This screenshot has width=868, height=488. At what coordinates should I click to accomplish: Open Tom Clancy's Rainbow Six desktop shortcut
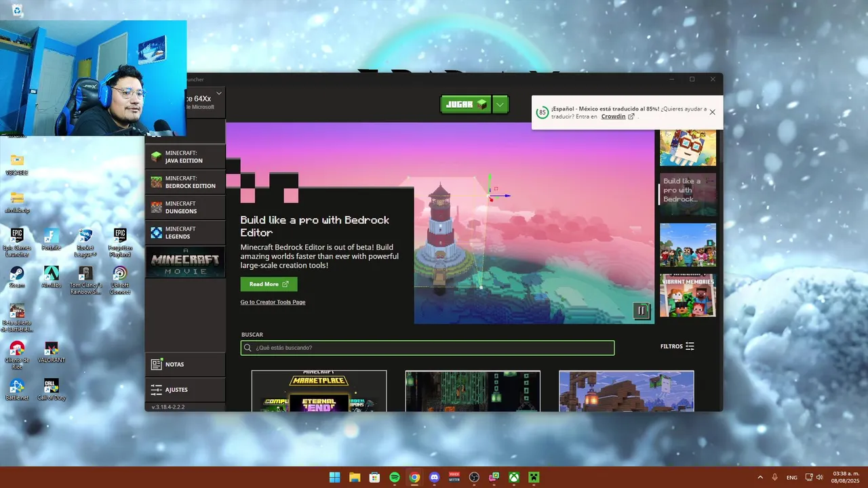(85, 280)
